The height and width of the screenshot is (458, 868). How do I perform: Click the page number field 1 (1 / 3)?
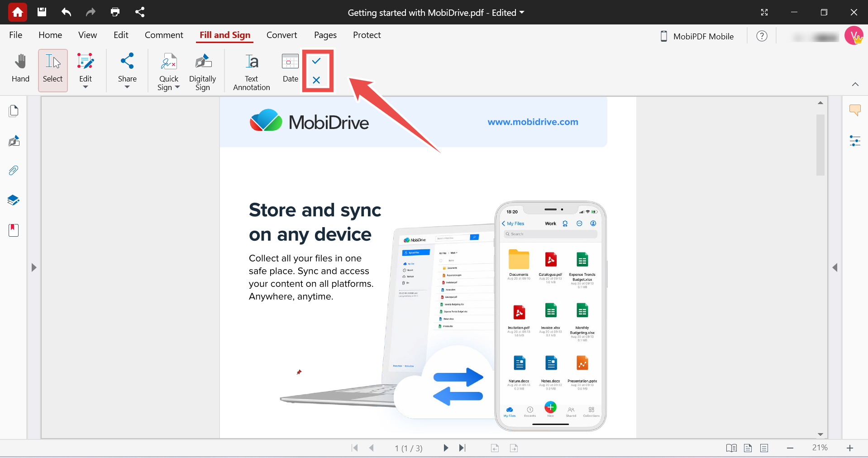pos(409,448)
